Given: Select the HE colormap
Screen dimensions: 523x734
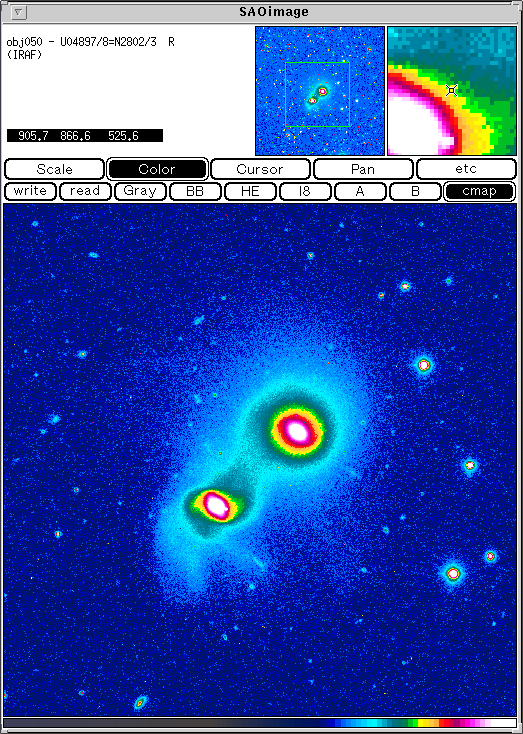Looking at the screenshot, I should point(250,191).
